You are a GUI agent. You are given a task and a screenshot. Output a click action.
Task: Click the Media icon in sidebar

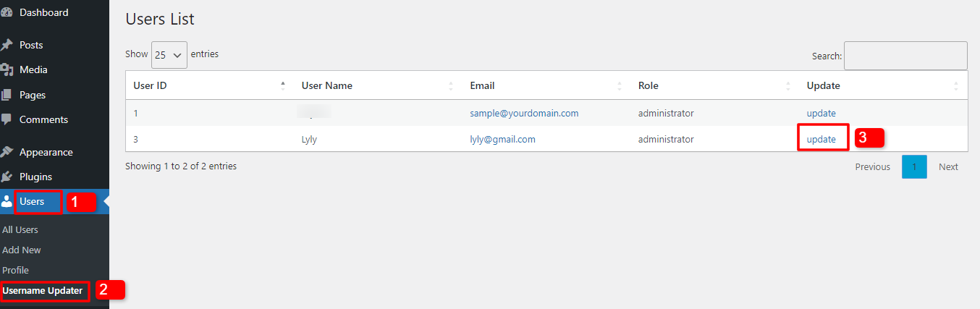pos(7,70)
